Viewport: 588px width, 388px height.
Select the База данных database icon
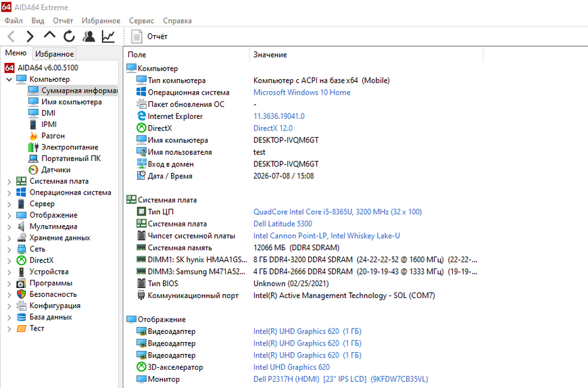point(22,317)
